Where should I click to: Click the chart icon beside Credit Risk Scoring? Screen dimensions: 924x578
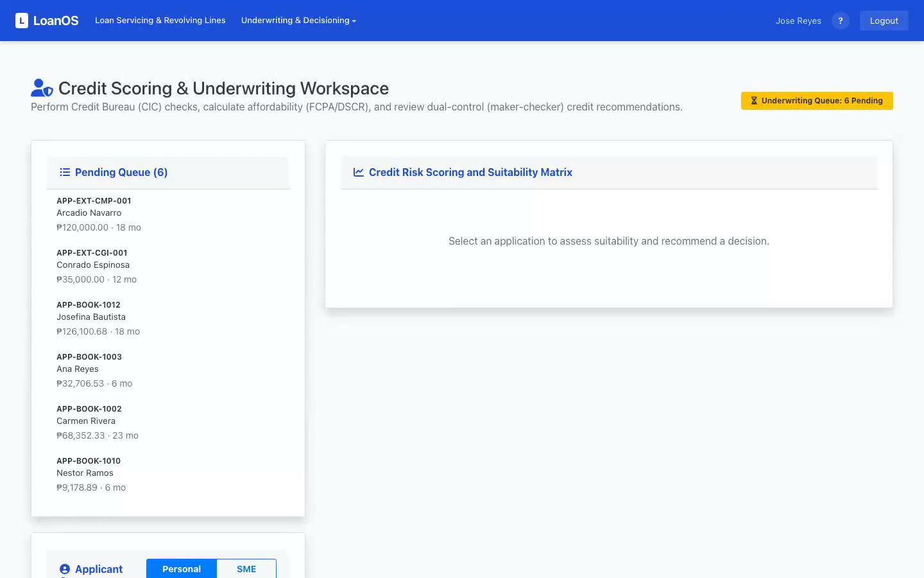pos(359,172)
